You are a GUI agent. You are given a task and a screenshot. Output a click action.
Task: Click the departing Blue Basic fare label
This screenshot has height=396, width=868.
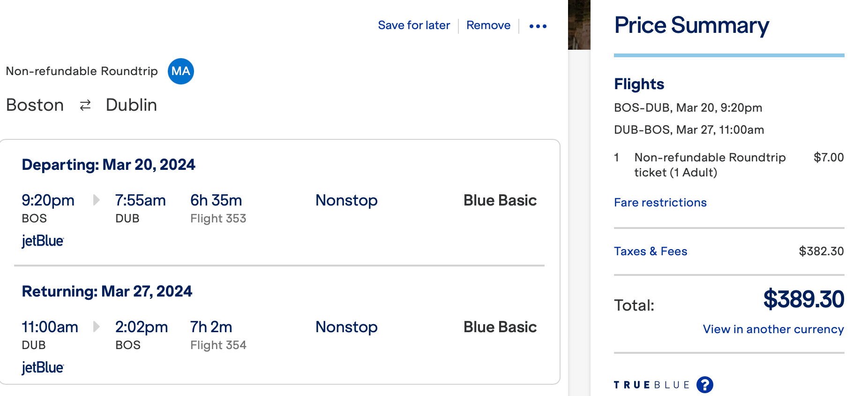[500, 200]
